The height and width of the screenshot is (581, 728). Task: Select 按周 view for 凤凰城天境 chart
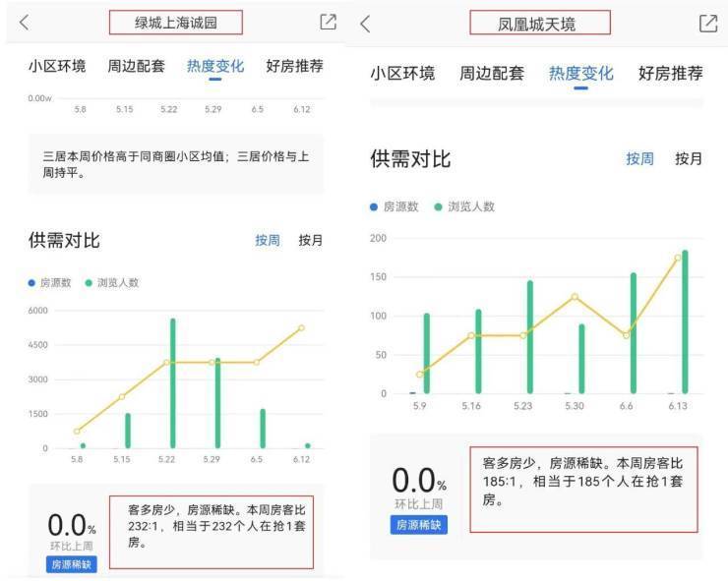[x=640, y=158]
